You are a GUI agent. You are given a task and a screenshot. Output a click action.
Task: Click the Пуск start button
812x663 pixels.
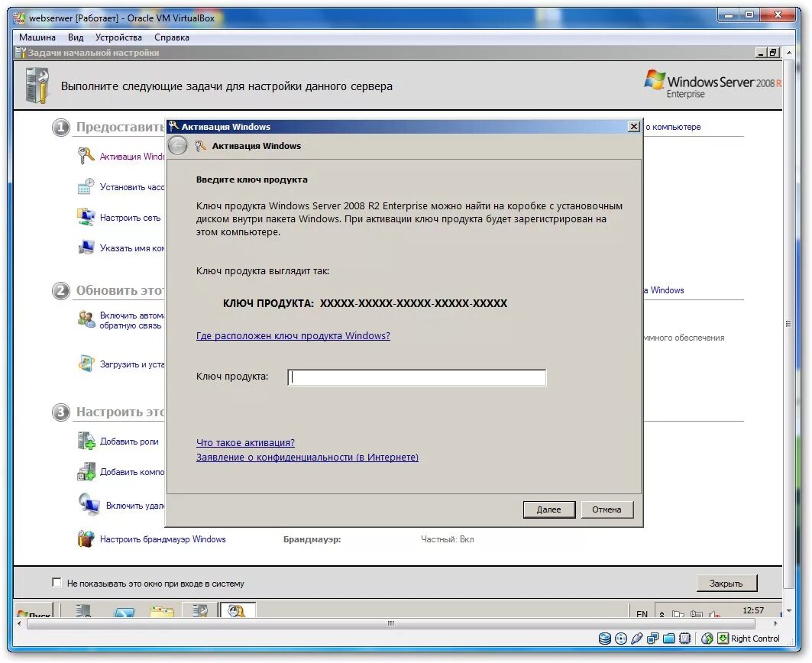[x=34, y=611]
